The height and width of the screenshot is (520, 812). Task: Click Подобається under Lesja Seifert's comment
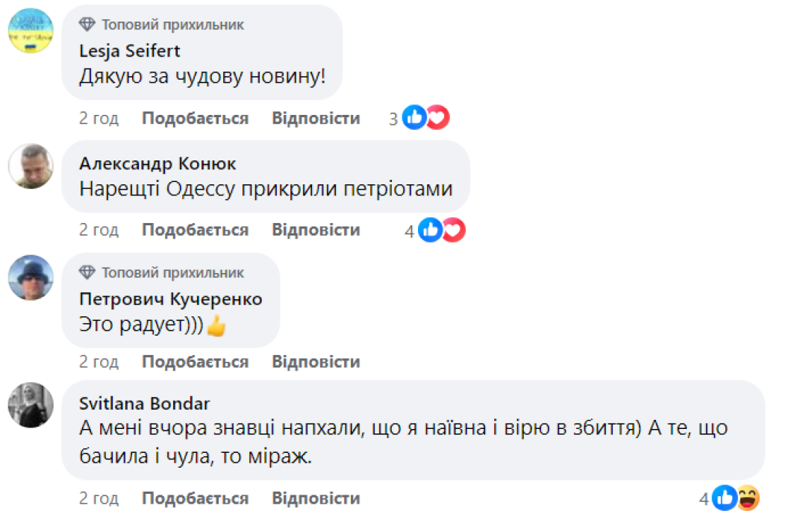pos(195,117)
